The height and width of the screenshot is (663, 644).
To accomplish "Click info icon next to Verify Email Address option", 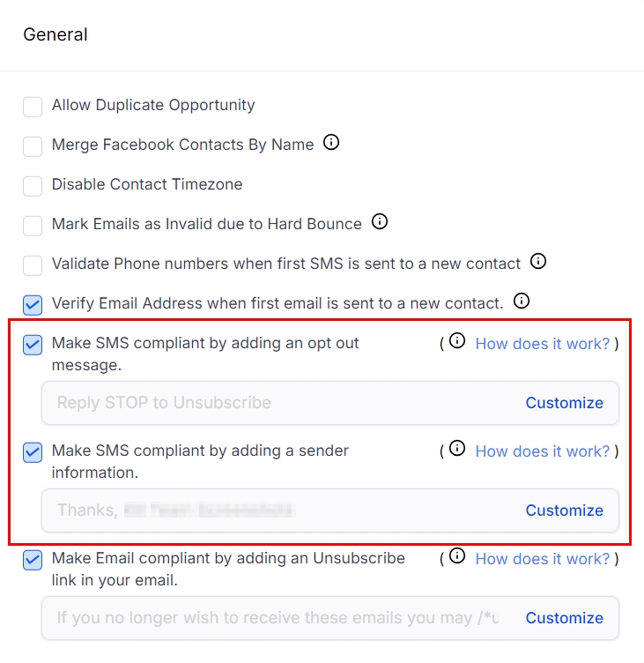I will [522, 302].
